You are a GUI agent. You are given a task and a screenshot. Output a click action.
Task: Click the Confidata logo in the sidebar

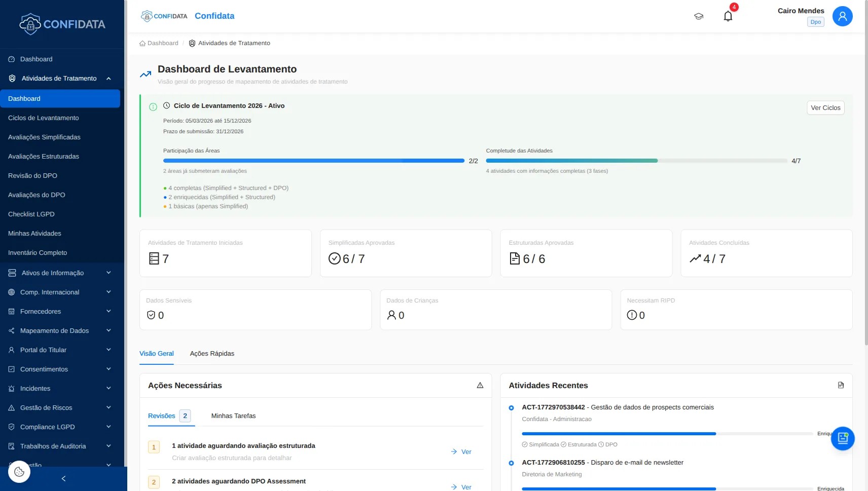pyautogui.click(x=62, y=24)
